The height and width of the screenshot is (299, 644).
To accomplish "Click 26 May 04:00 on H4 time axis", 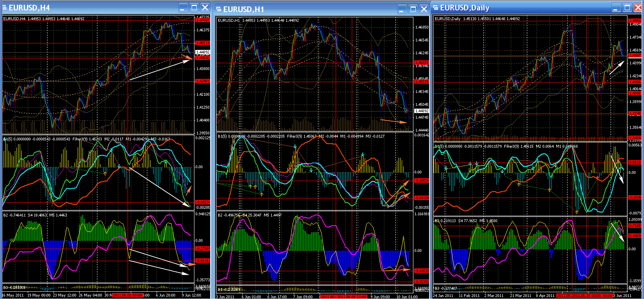I will tap(90, 295).
